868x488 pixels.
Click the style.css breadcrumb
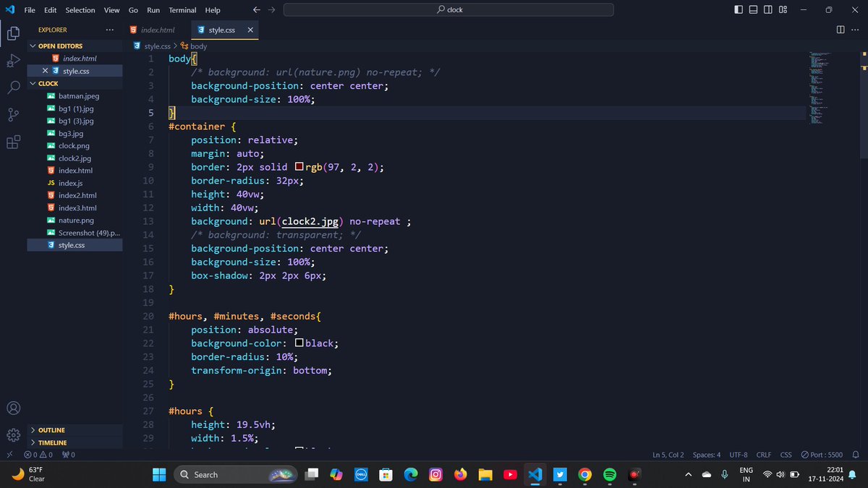(x=152, y=46)
